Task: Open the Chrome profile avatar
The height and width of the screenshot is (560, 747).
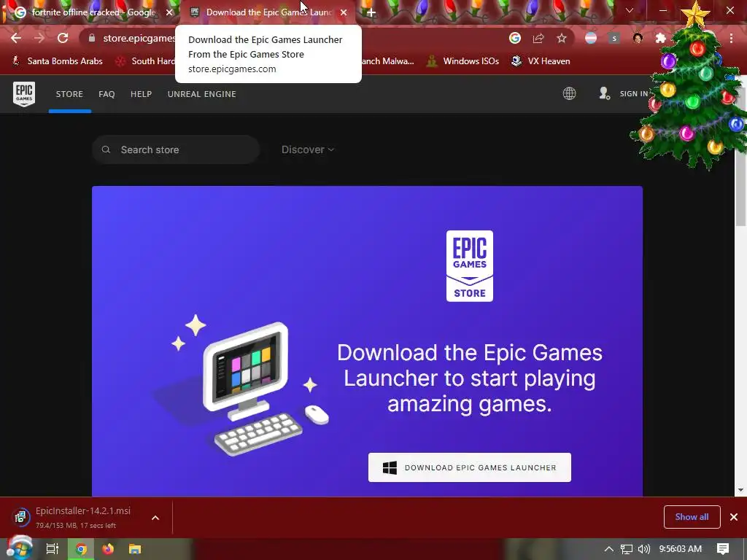Action: pyautogui.click(x=638, y=38)
